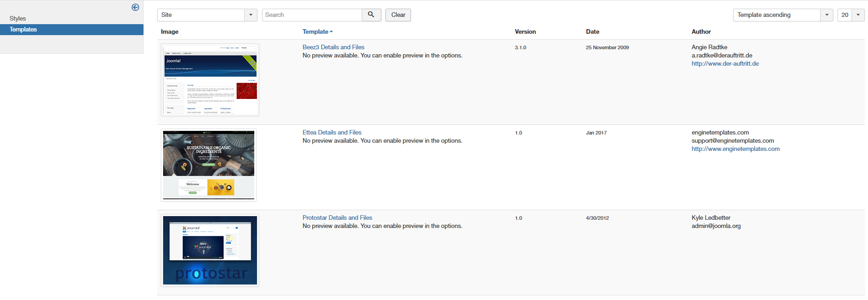Image resolution: width=868 pixels, height=300 pixels.
Task: Open Beez3 Details and Files link
Action: (x=333, y=47)
